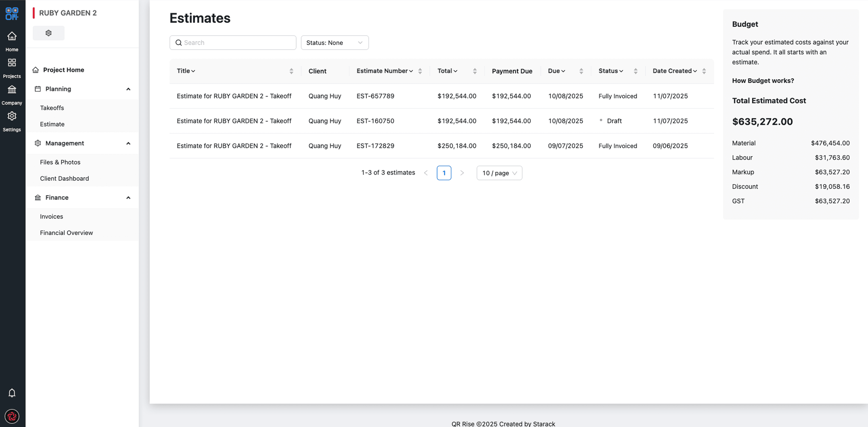The image size is (868, 427).
Task: Sort by Due using the sort arrows
Action: pos(581,71)
